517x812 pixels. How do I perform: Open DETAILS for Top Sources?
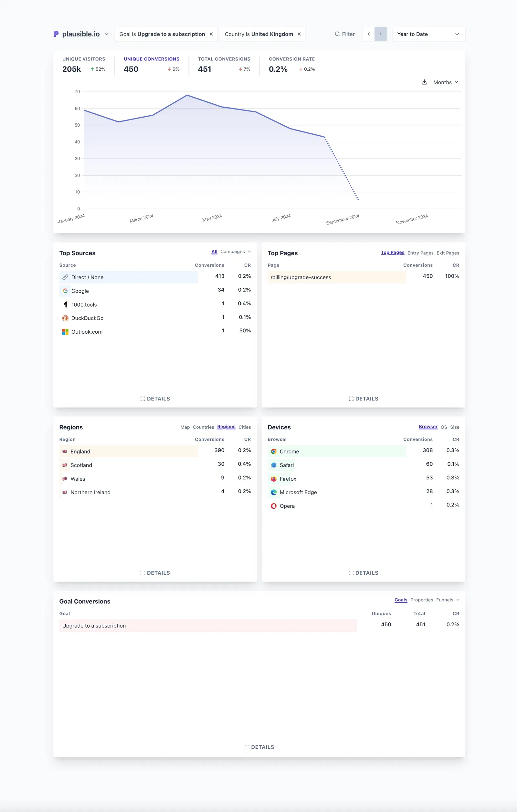155,399
